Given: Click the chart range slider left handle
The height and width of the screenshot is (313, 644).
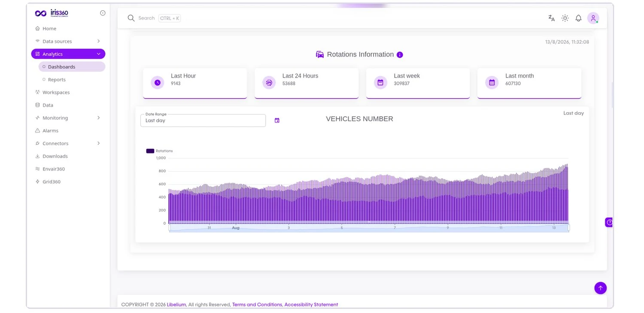Looking at the screenshot, I should [170, 228].
